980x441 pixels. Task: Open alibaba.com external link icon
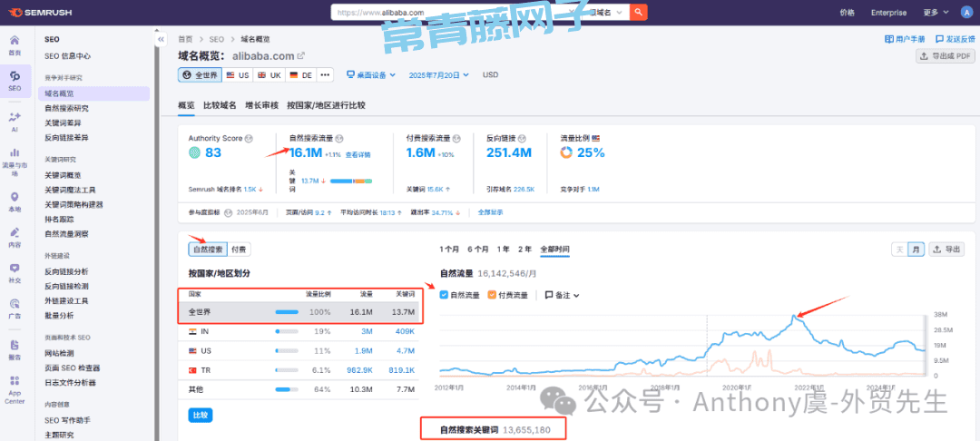(x=300, y=55)
